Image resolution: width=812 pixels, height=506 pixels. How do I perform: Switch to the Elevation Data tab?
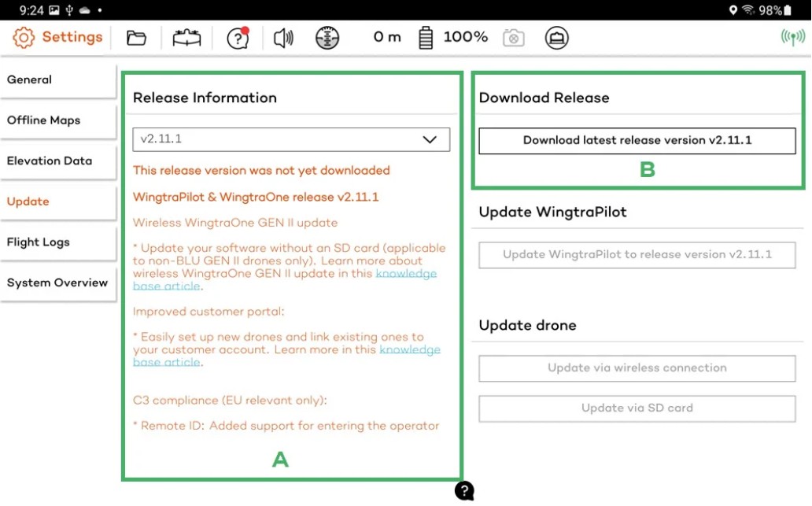pos(58,161)
